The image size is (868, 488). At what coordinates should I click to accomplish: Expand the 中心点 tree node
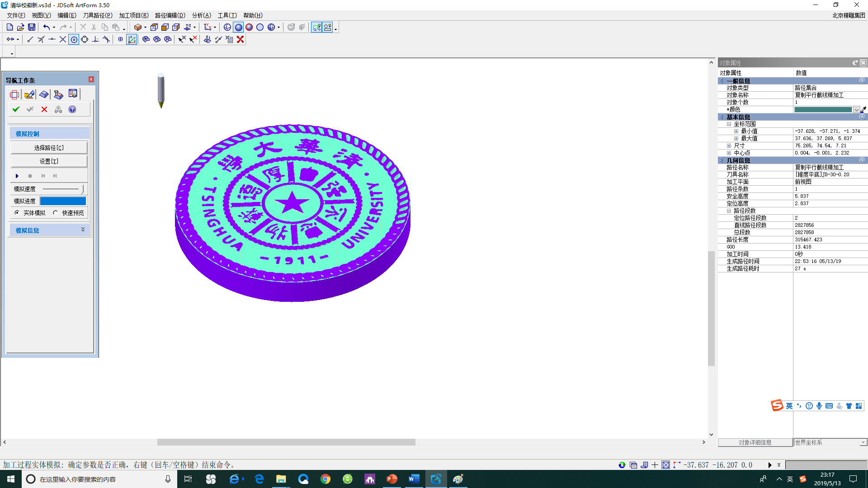pyautogui.click(x=729, y=153)
